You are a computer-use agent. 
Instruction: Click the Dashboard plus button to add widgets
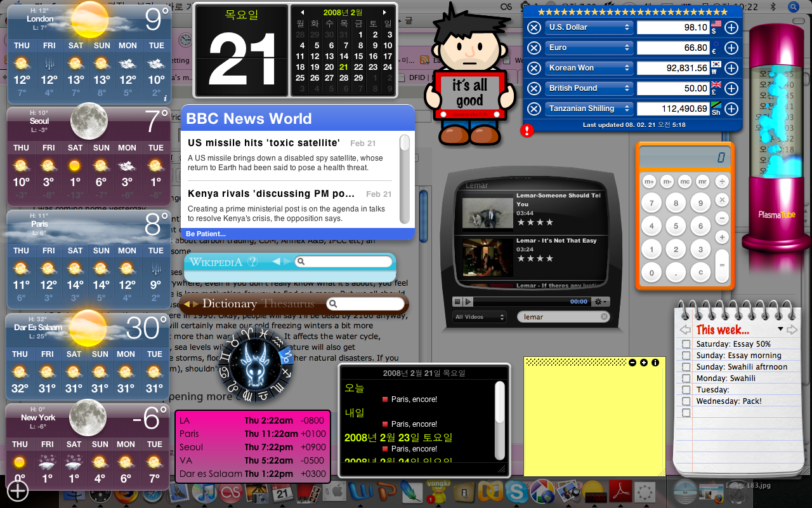tap(18, 490)
